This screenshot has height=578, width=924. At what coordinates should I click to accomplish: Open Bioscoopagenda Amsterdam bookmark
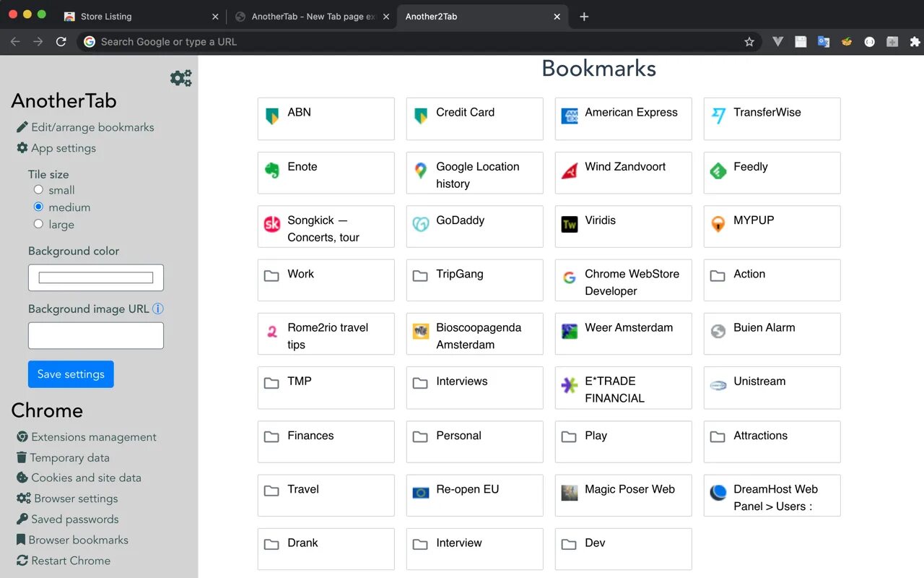point(475,334)
